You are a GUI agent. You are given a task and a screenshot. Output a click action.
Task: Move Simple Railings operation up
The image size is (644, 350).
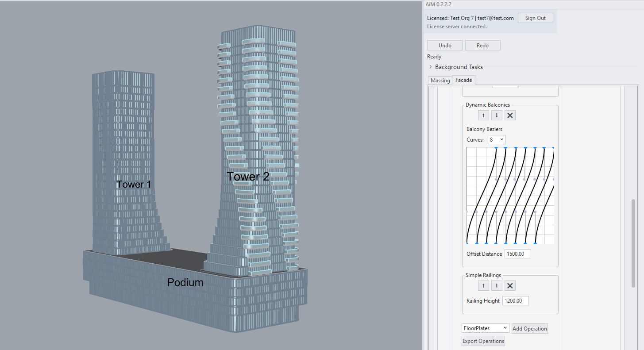pos(483,286)
